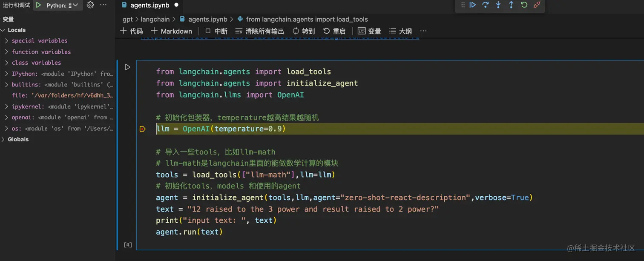Click the truncated hyperlink above the cell
The image size is (644, 261).
[280, 37]
